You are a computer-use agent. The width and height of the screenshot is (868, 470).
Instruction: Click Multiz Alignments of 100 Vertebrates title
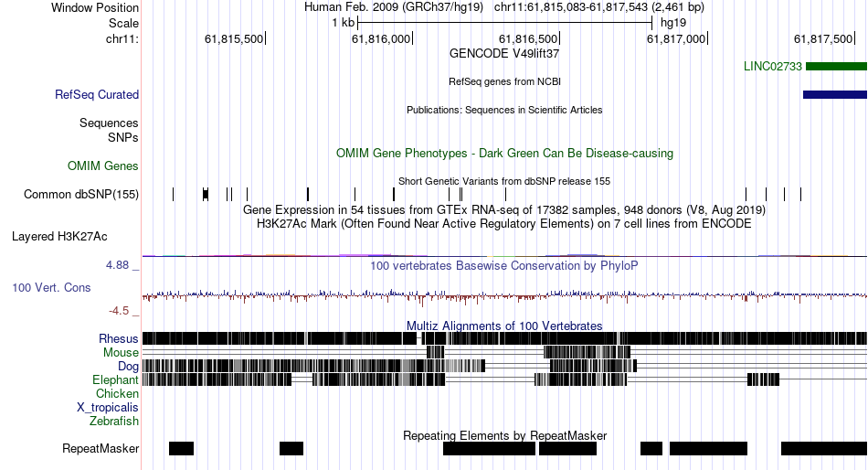[504, 326]
